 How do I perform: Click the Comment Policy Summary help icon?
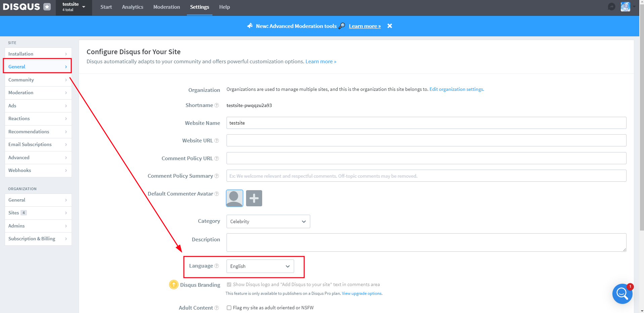(x=217, y=176)
